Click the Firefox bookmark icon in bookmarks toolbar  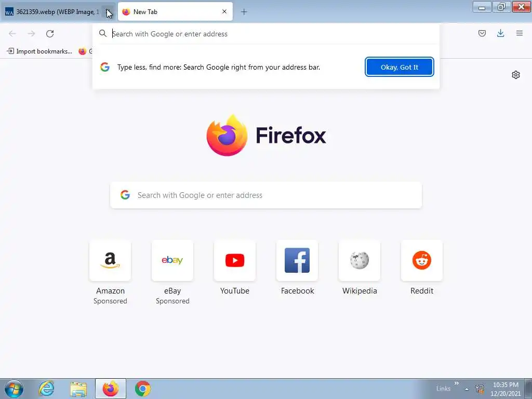[83, 51]
